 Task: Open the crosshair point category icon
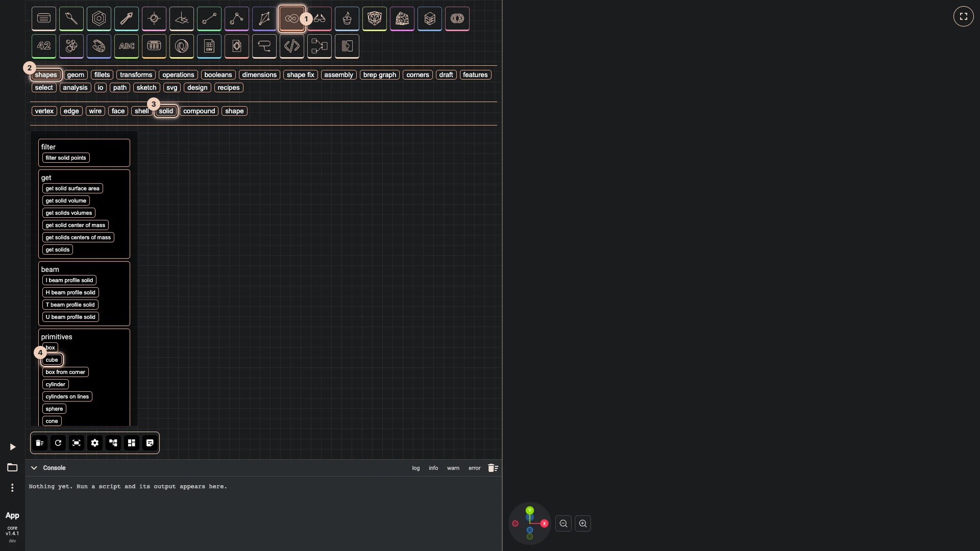point(154,19)
